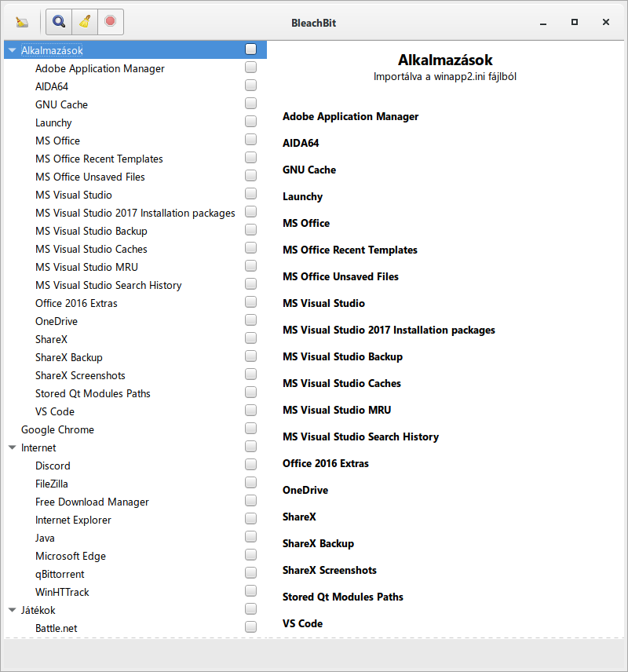
Task: Collapse the Internet category arrow
Action: click(x=12, y=447)
